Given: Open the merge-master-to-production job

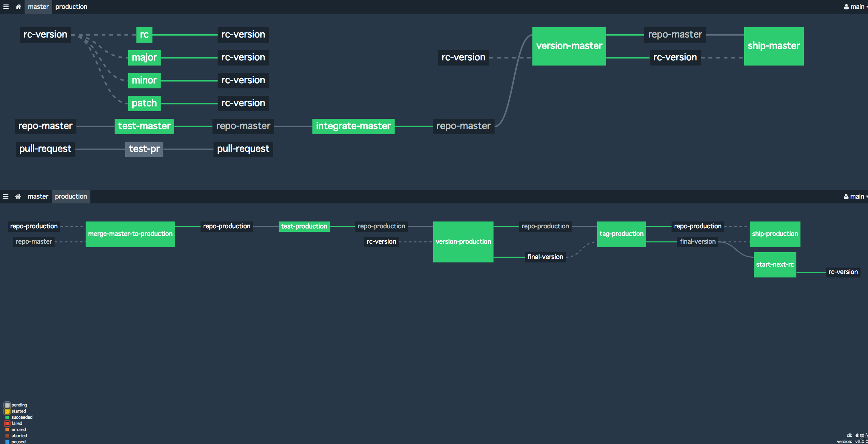Looking at the screenshot, I should pyautogui.click(x=130, y=234).
